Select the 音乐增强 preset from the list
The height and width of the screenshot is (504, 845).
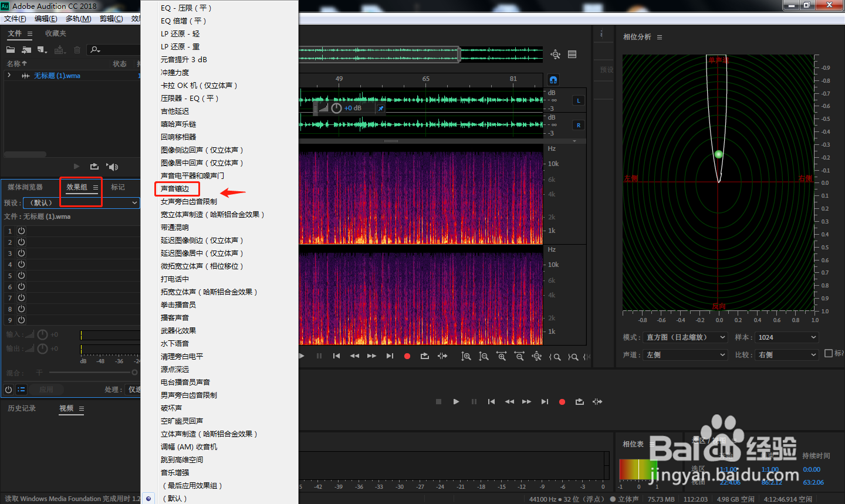(175, 472)
